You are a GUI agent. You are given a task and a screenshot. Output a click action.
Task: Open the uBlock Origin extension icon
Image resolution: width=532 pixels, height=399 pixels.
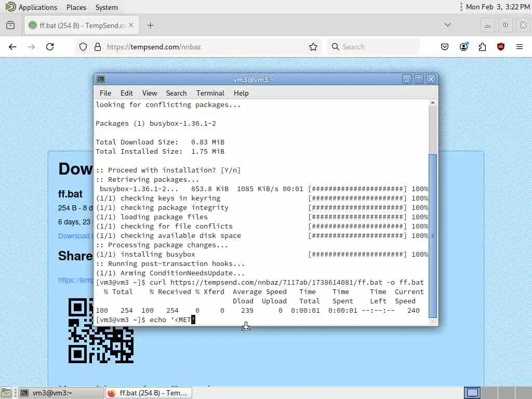[x=500, y=47]
